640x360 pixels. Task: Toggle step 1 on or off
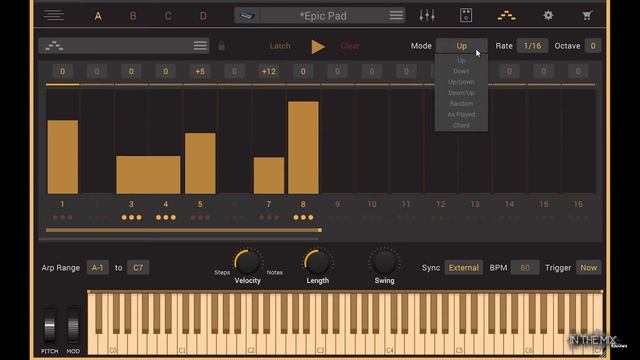pyautogui.click(x=62, y=204)
